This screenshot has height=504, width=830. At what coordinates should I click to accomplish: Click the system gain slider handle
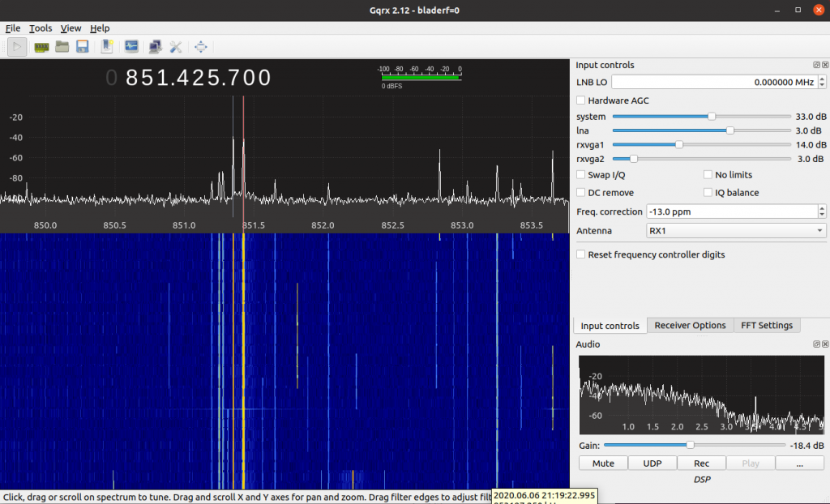(x=712, y=117)
